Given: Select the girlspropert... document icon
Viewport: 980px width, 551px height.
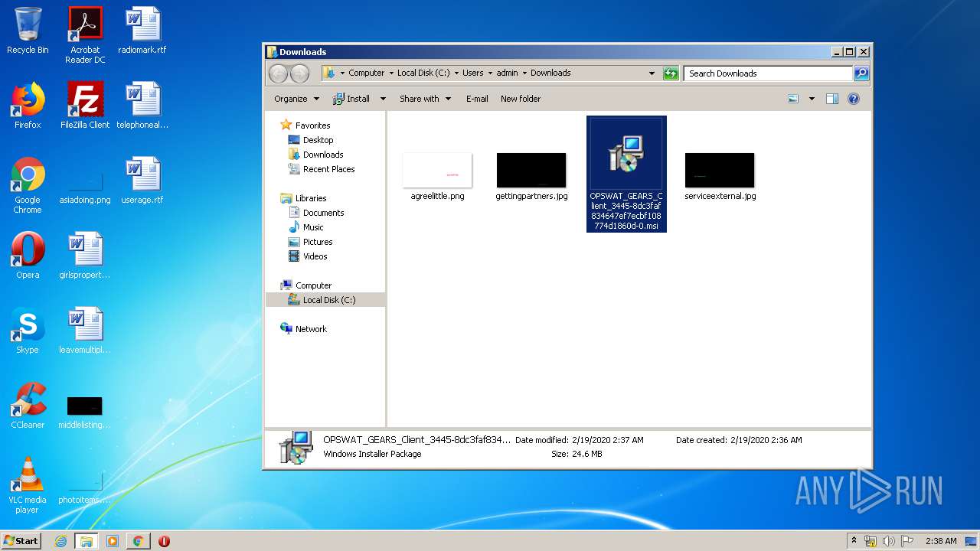Looking at the screenshot, I should click(x=85, y=256).
